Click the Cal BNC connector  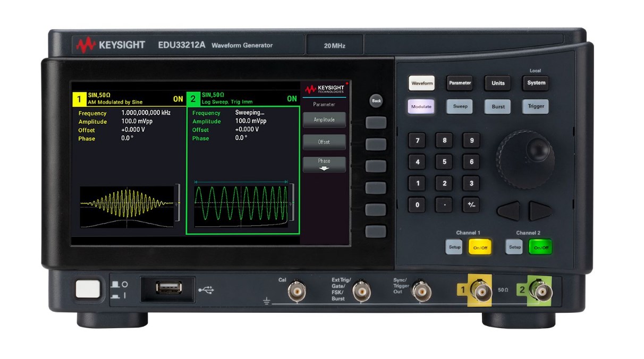coord(296,292)
